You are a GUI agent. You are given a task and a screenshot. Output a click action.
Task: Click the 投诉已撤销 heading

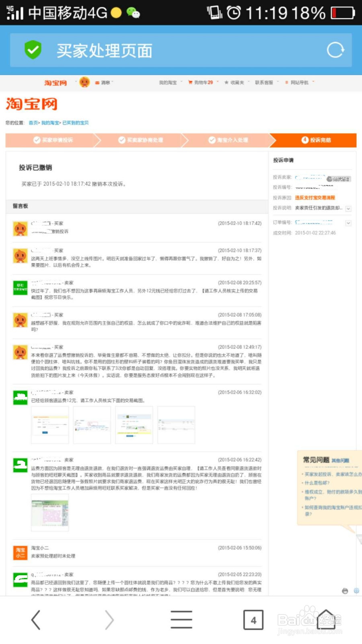pyautogui.click(x=35, y=167)
